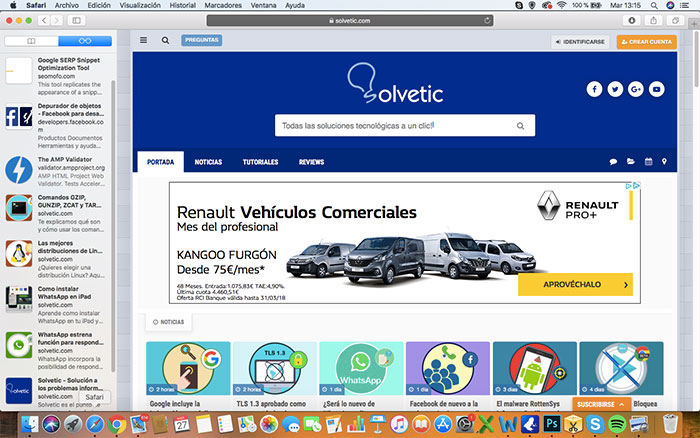Close the Renault ad via AdChoices icon

[637, 186]
